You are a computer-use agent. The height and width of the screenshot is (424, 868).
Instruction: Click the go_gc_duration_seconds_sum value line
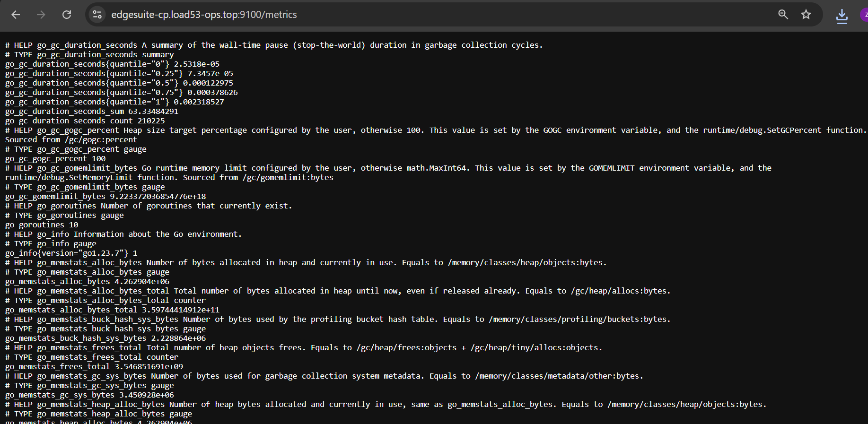(92, 112)
